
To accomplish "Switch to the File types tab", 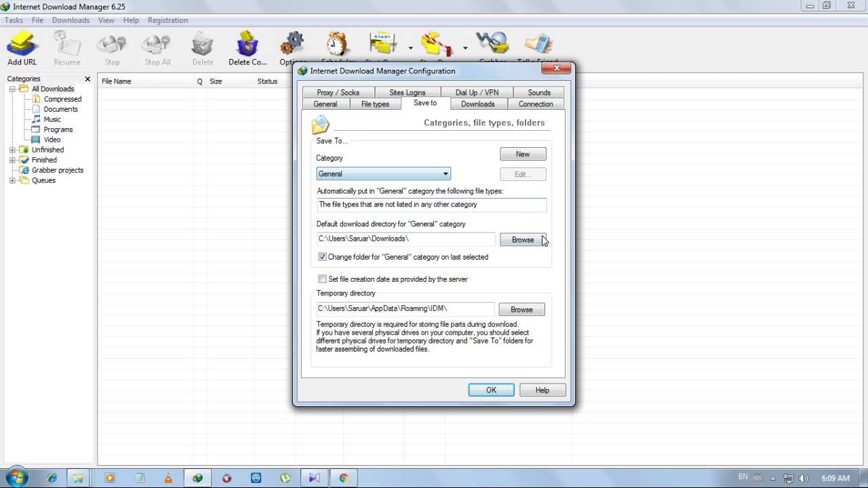I will (375, 104).
